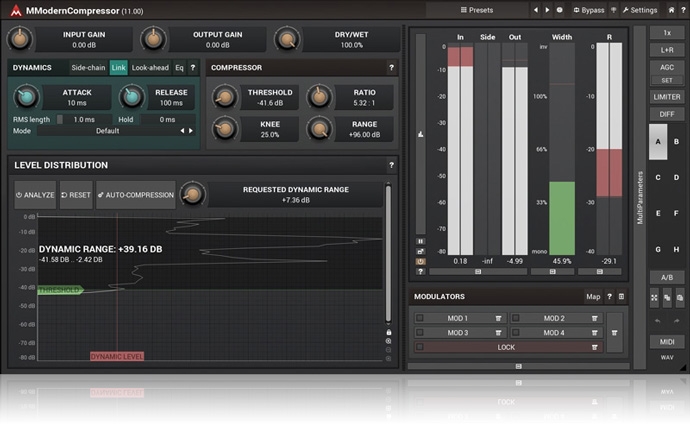Collapse the R meter handle
The height and width of the screenshot is (435, 690).
[x=599, y=272]
